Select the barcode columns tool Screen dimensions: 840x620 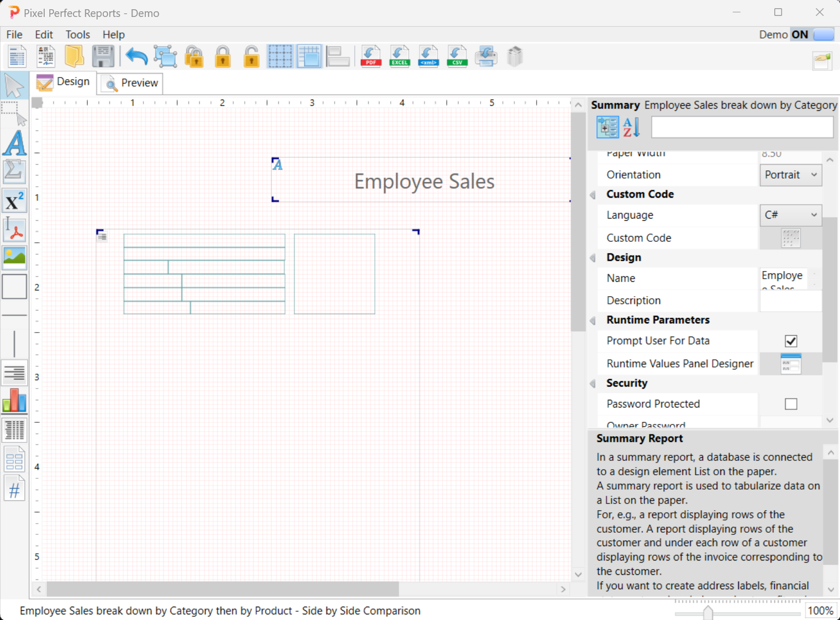(x=14, y=430)
